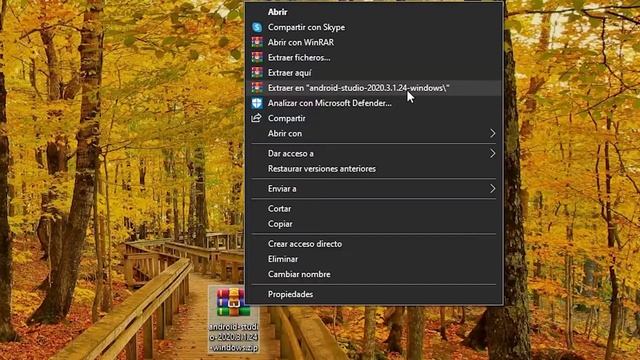This screenshot has height=360, width=640.
Task: Click WinRAR icon beside Extraer aquí
Action: [257, 73]
